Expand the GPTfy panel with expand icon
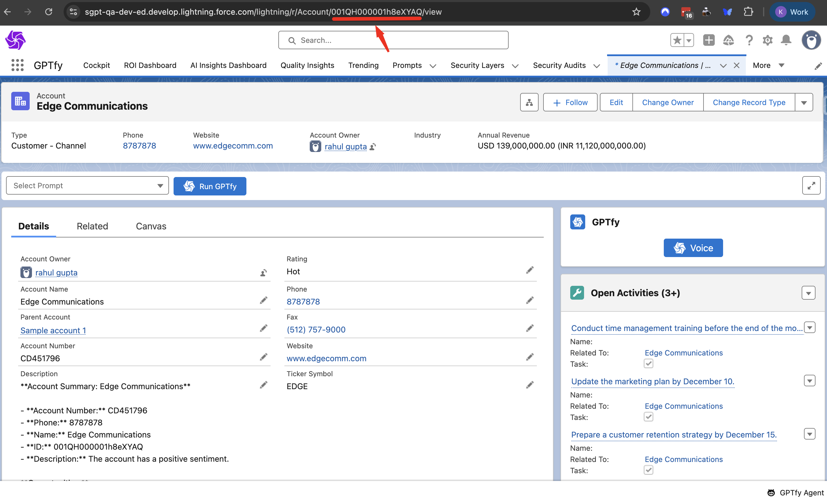 click(x=811, y=186)
